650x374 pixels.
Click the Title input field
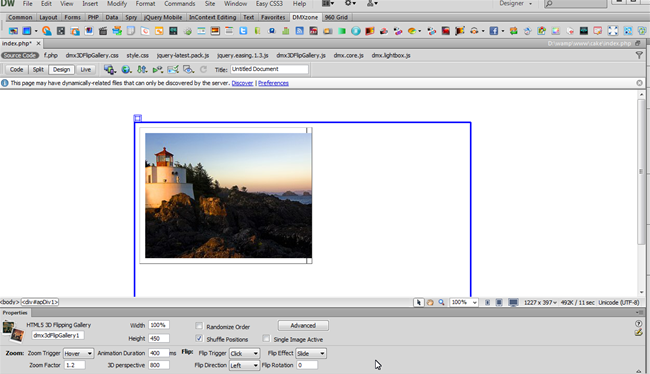tap(269, 69)
